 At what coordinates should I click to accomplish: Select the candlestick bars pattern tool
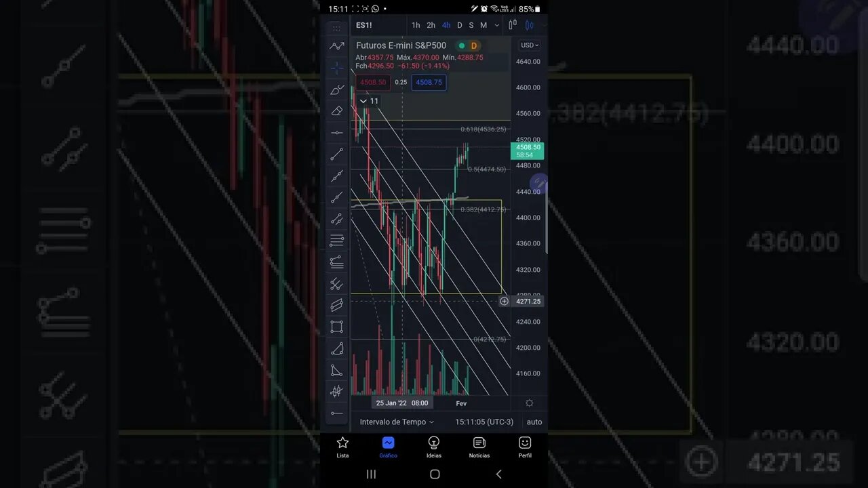(x=336, y=391)
